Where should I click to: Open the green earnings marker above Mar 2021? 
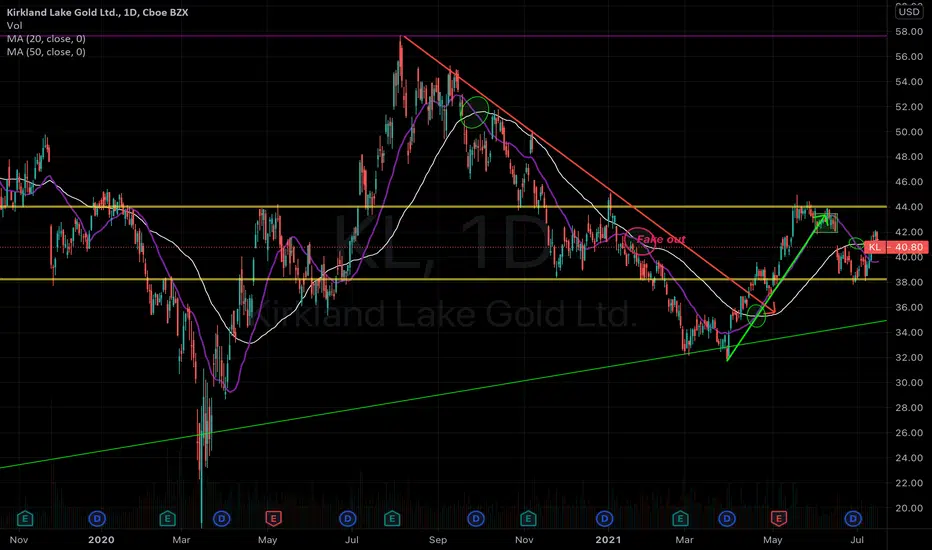681,519
